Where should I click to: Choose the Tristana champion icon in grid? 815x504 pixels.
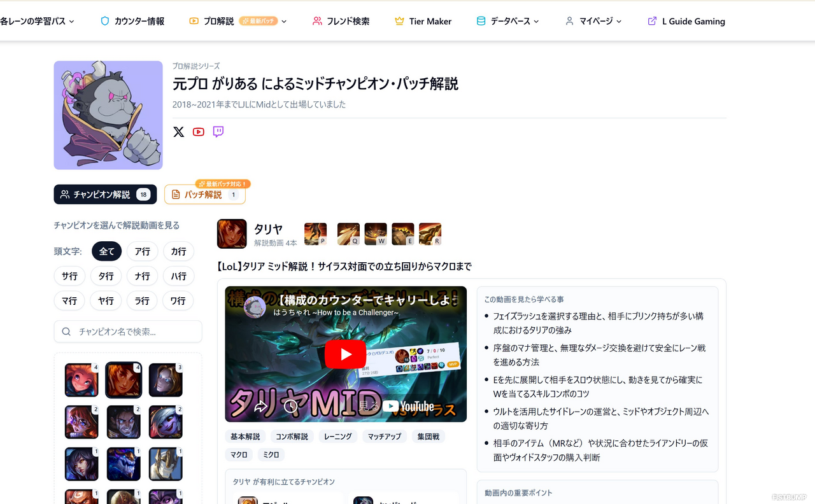[166, 422]
